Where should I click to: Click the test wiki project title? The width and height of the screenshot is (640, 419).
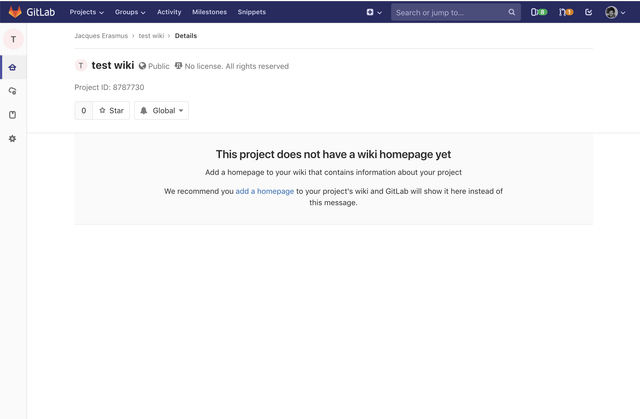pyautogui.click(x=113, y=65)
